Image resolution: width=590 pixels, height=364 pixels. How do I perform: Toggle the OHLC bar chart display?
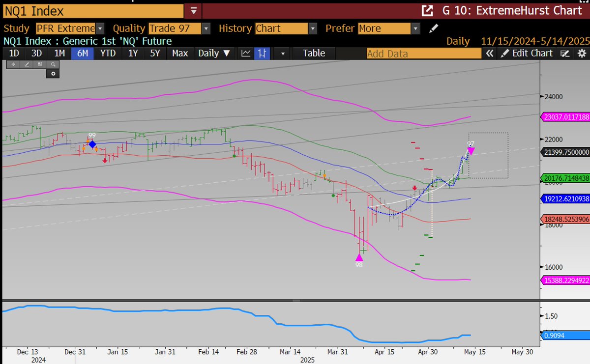tap(262, 53)
